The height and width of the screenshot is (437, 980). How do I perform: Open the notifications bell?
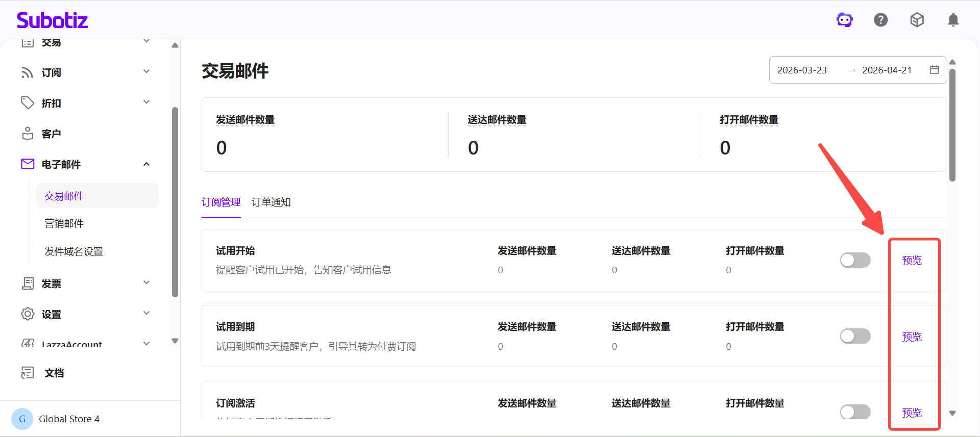[x=953, y=20]
